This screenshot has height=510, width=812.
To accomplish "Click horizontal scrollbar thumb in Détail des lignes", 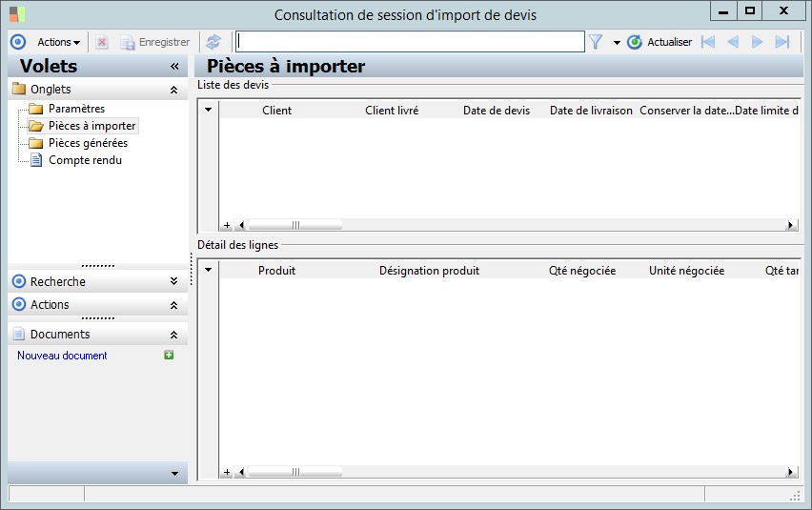I will [295, 472].
